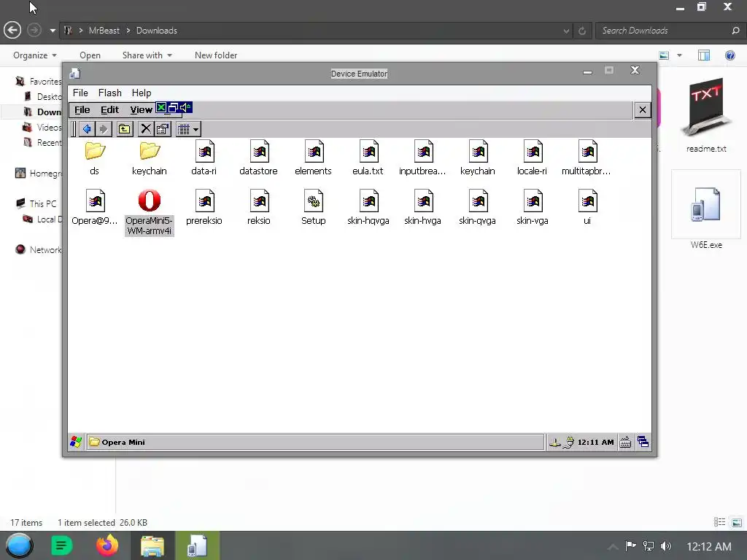Select the data-ri file

(204, 158)
